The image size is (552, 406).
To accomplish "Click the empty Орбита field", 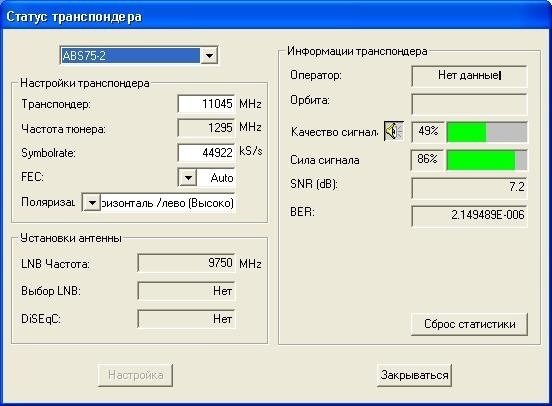I will pyautogui.click(x=469, y=104).
